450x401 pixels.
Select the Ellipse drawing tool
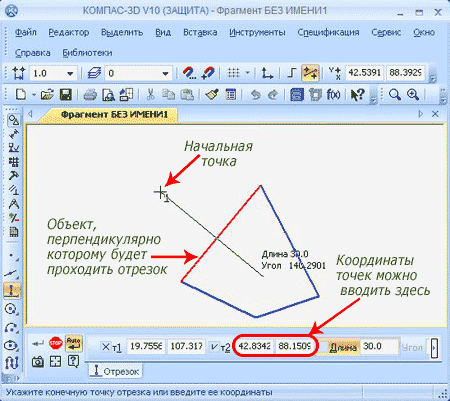pos(12,345)
